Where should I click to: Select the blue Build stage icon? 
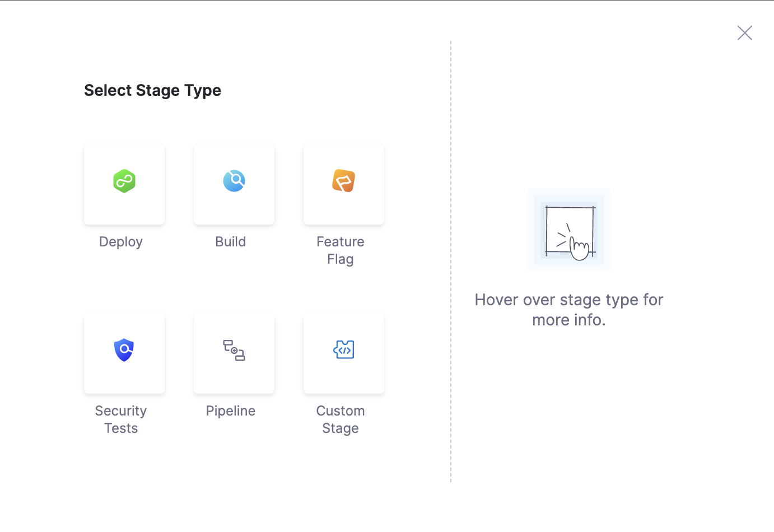pyautogui.click(x=234, y=181)
